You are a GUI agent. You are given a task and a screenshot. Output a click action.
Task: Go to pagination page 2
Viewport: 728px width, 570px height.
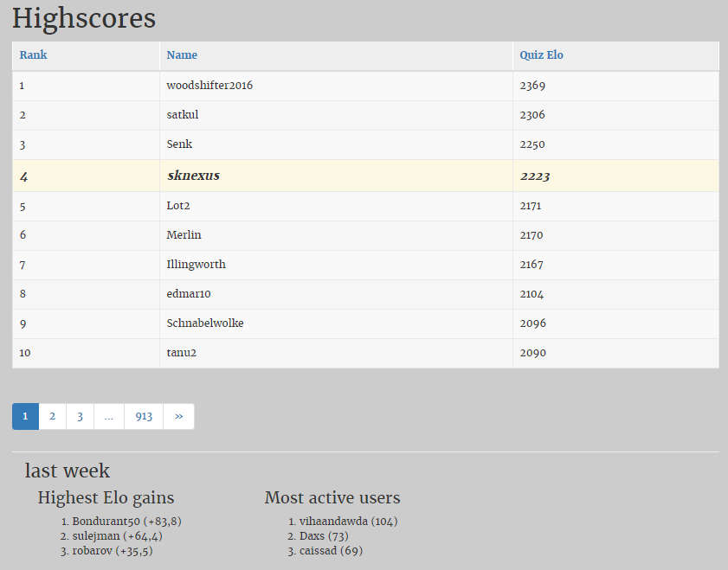tap(53, 417)
